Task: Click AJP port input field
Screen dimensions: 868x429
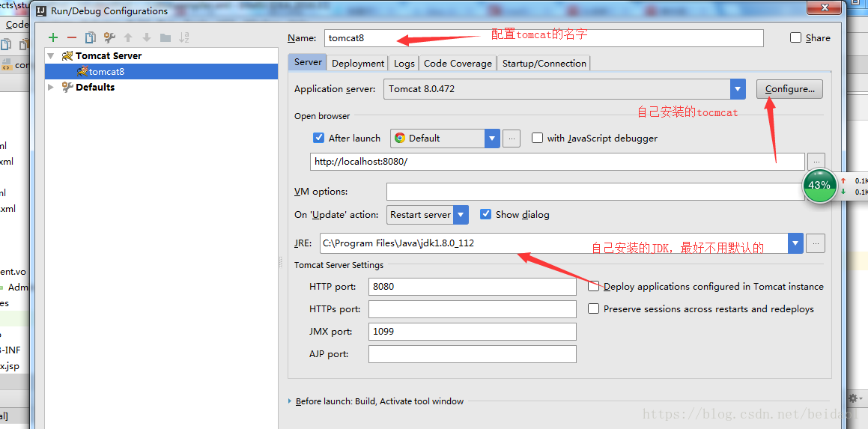Action: pos(473,354)
